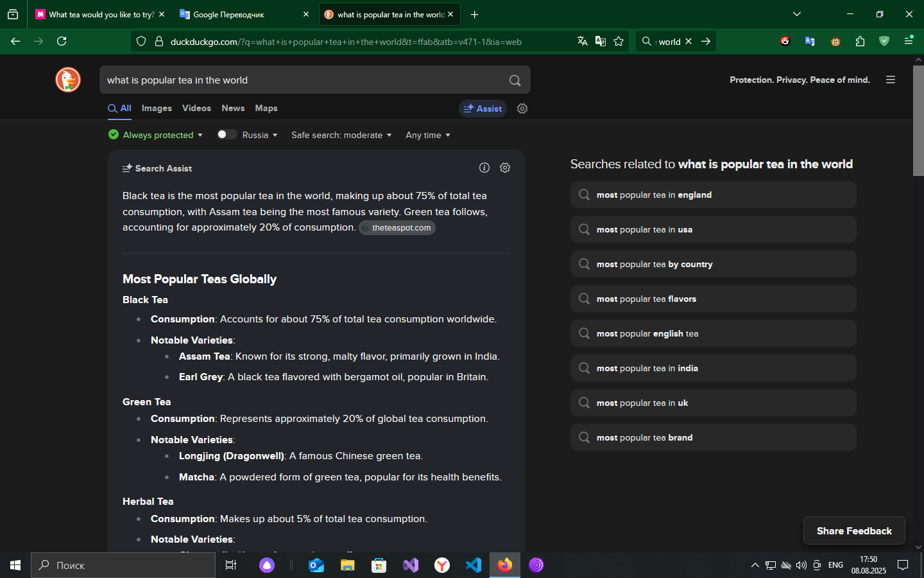
Task: Click the Assist button
Action: (483, 109)
